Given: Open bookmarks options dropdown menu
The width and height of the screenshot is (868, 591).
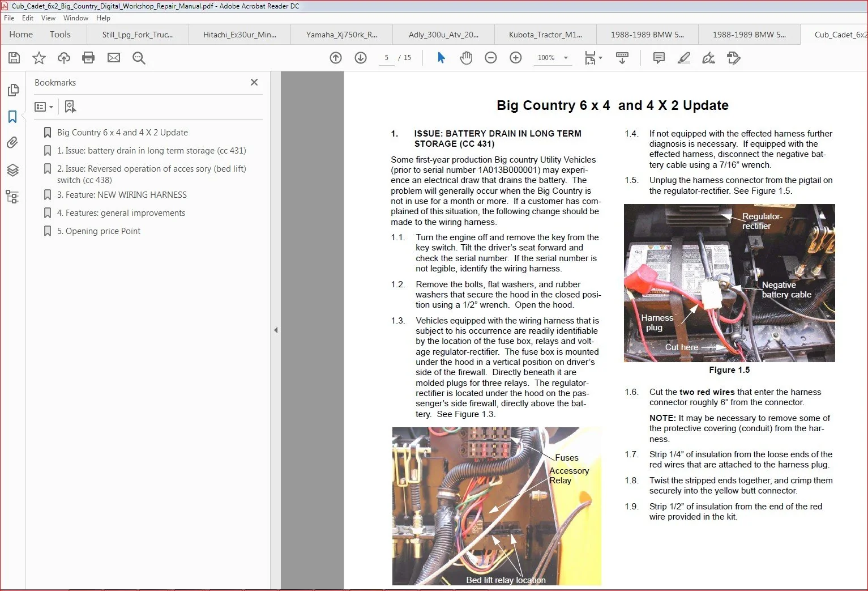Looking at the screenshot, I should (x=44, y=107).
